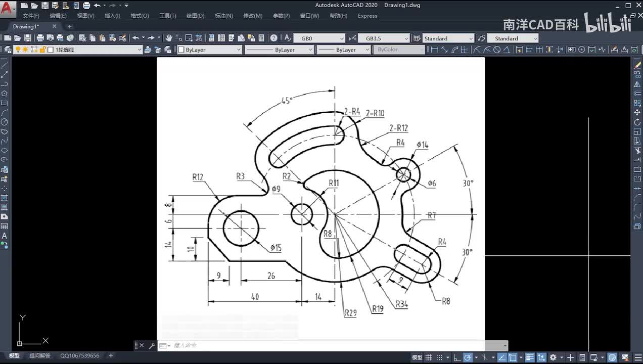Click the Angular dimension tool icon
The height and width of the screenshot is (364, 643).
click(507, 50)
